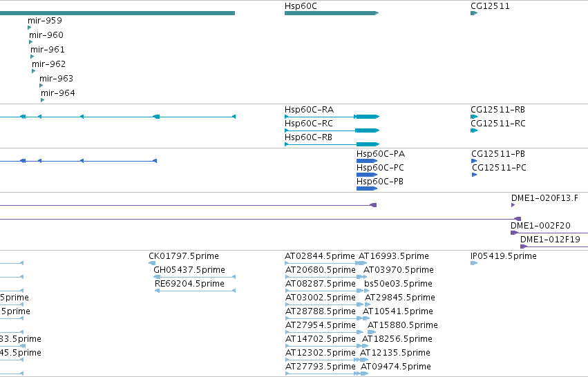Screen dimensions: 588x377
Task: Click the AT14702.5prime EST label
Action: 320,340
